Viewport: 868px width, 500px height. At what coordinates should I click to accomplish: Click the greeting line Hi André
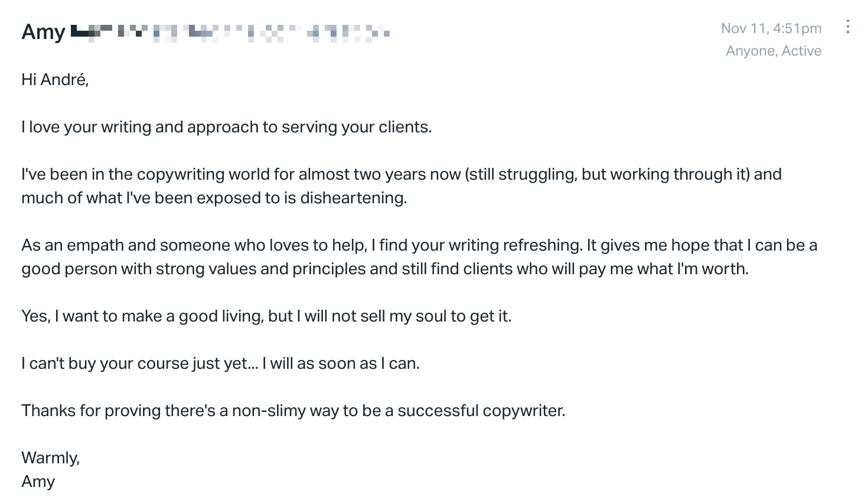[55, 80]
